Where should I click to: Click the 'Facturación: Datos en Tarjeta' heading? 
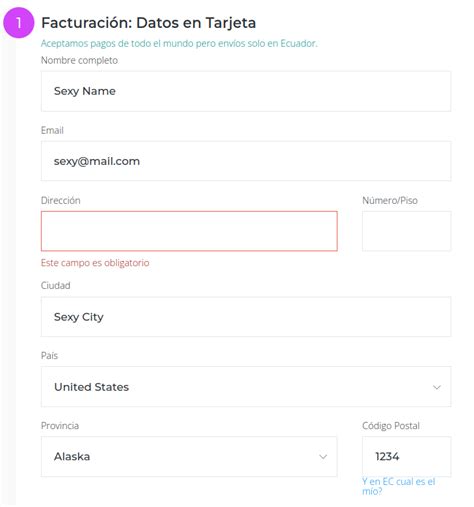[149, 23]
